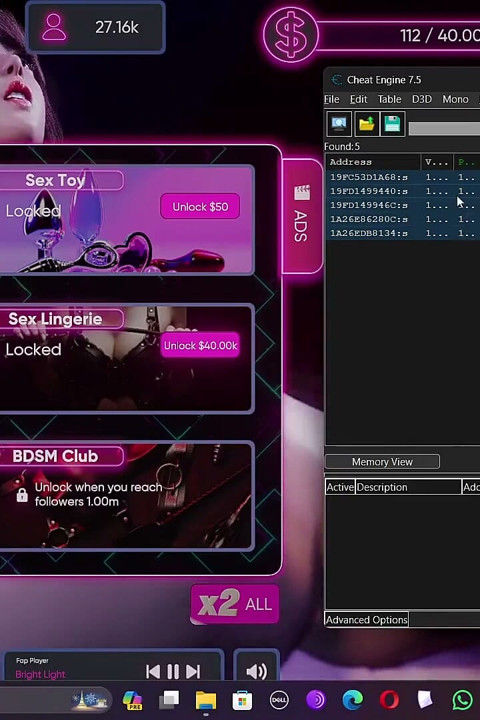Click the Value column header
This screenshot has width=480, height=720.
point(437,162)
